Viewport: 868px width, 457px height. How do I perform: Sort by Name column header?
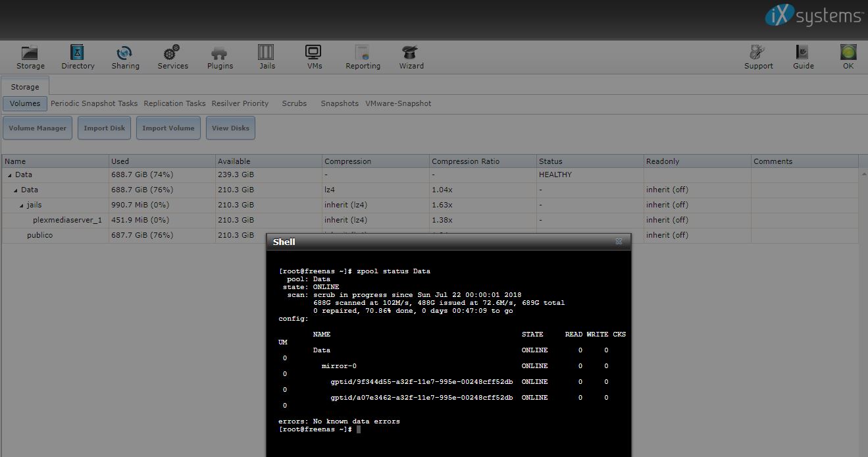coord(55,161)
